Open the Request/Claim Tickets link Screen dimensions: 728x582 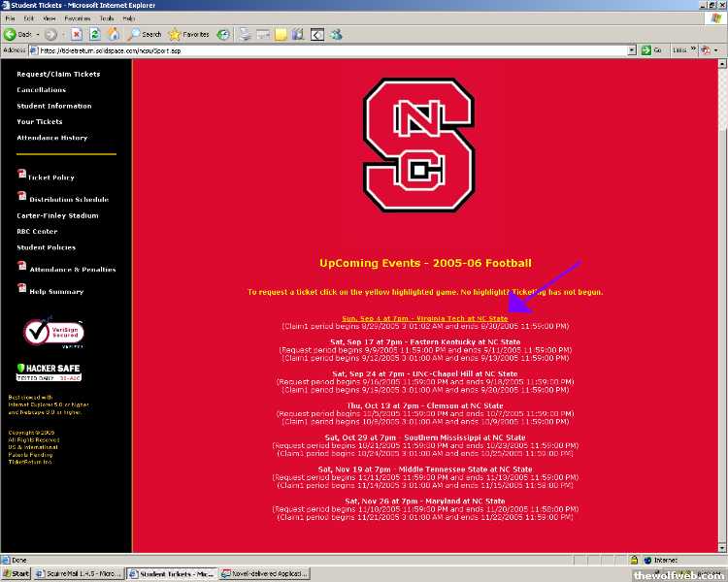[x=58, y=74]
